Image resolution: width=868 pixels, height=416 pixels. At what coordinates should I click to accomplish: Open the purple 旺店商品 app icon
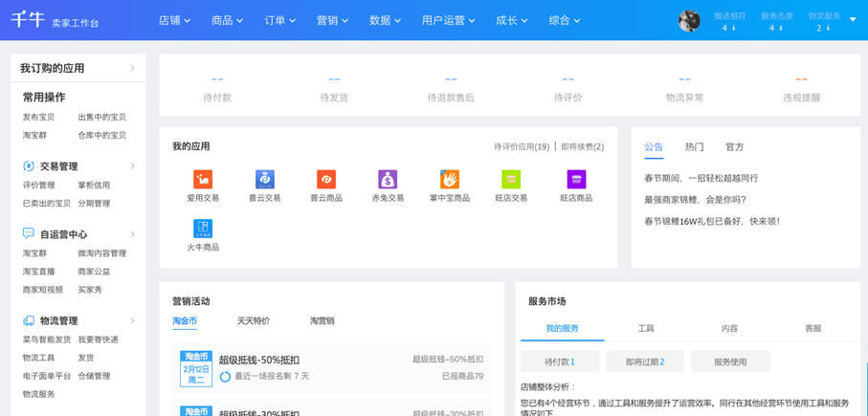click(576, 179)
